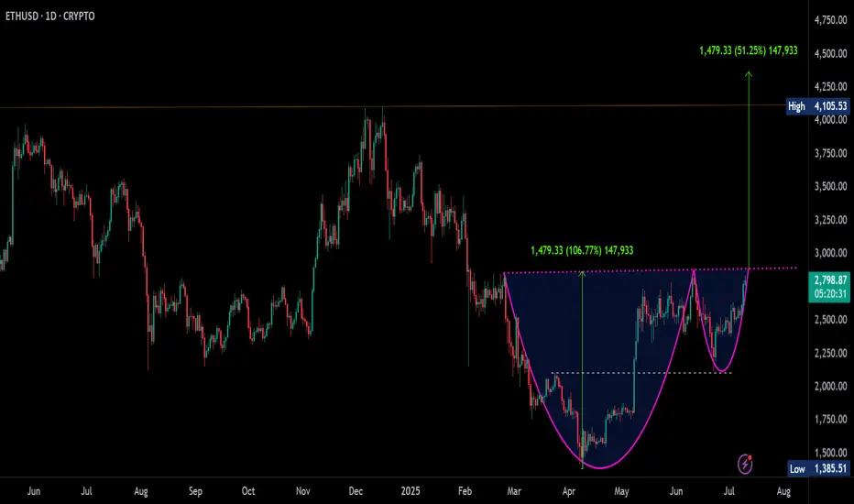Click the Sep label on time axis
This screenshot has width=854, height=504.
click(x=195, y=491)
